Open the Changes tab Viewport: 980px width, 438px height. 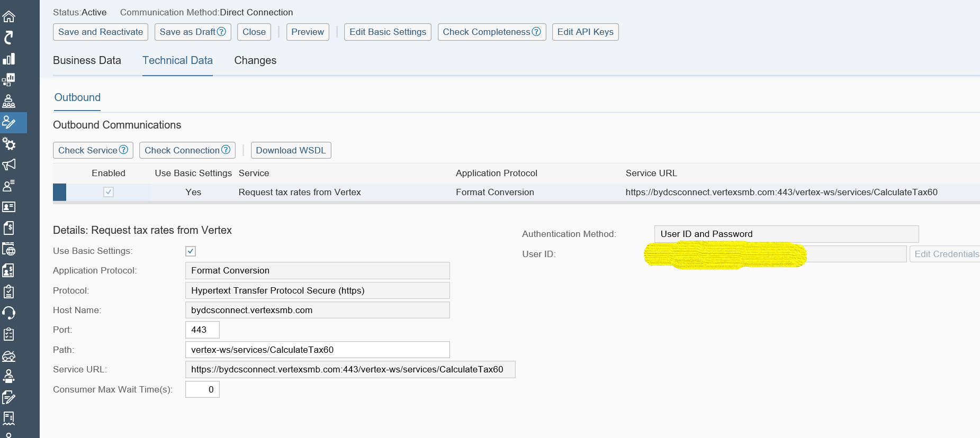coord(255,60)
